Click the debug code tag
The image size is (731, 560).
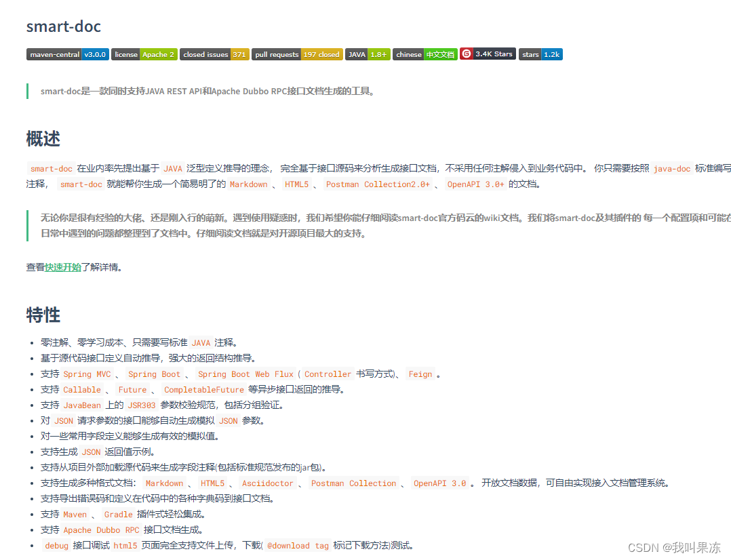point(56,546)
